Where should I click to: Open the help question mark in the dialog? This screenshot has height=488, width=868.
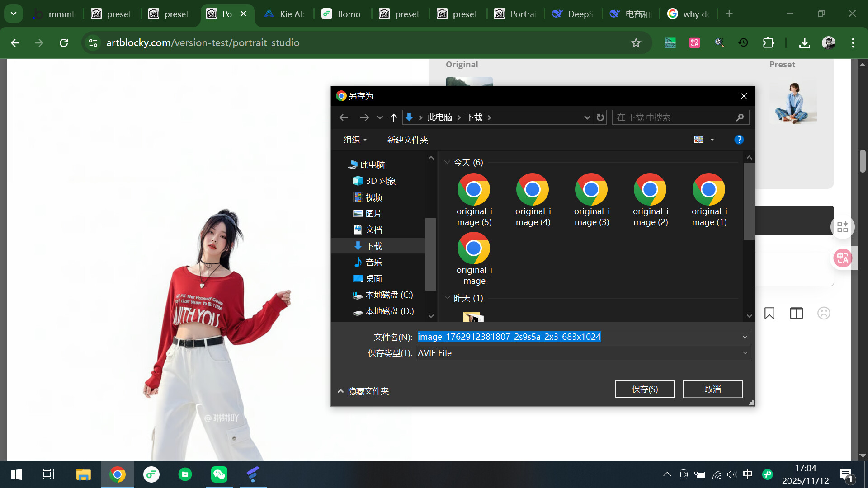[739, 140]
